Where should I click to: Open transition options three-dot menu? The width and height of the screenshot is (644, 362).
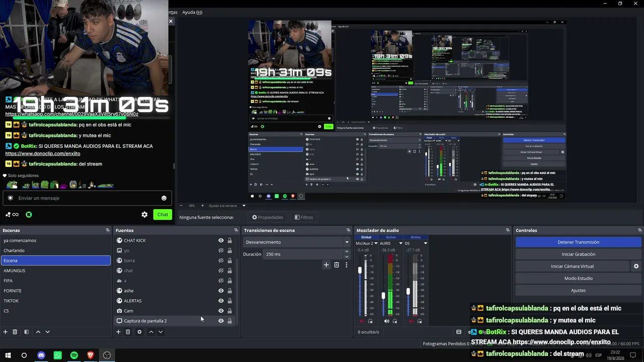346,265
